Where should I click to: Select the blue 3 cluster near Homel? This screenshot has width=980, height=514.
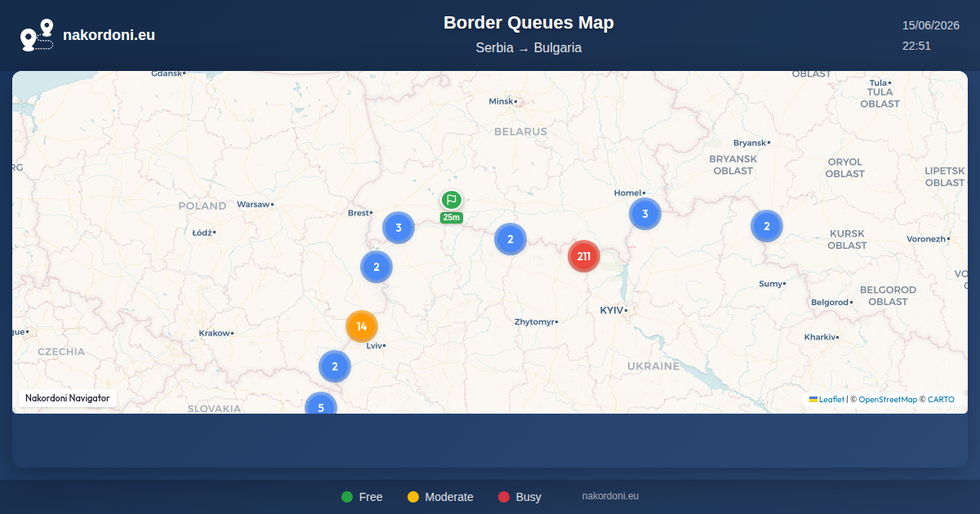pos(645,214)
